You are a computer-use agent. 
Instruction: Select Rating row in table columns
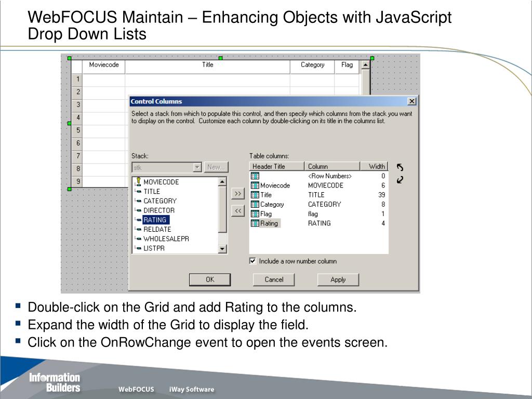coord(318,223)
